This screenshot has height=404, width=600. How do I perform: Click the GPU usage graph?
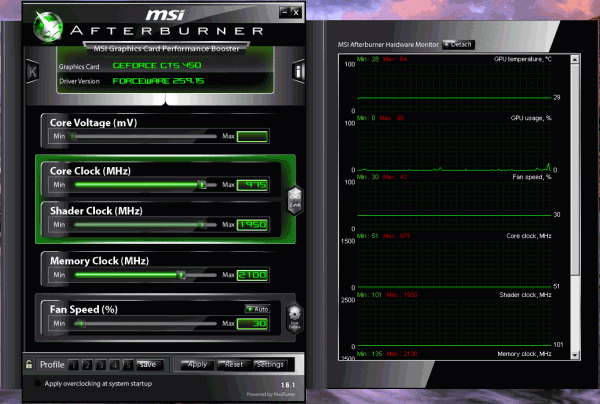[x=454, y=147]
